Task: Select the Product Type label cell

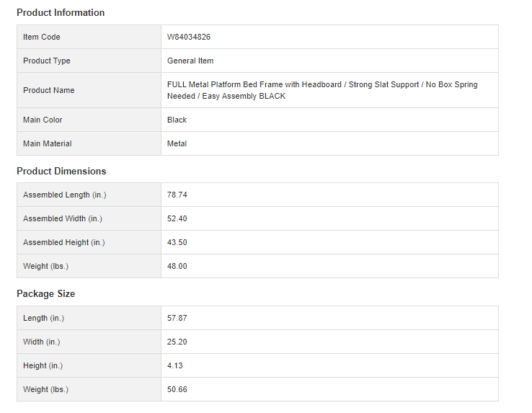Action: click(47, 61)
